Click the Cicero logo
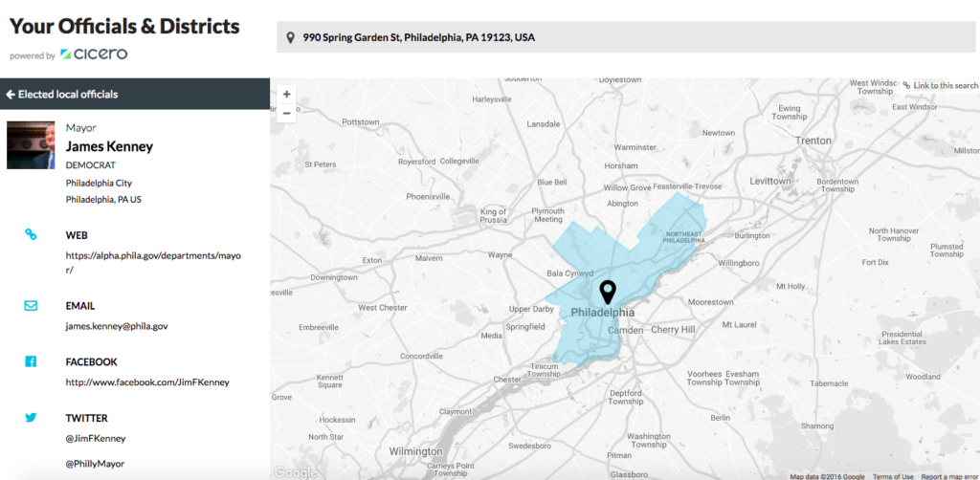980x480 pixels. coord(94,55)
